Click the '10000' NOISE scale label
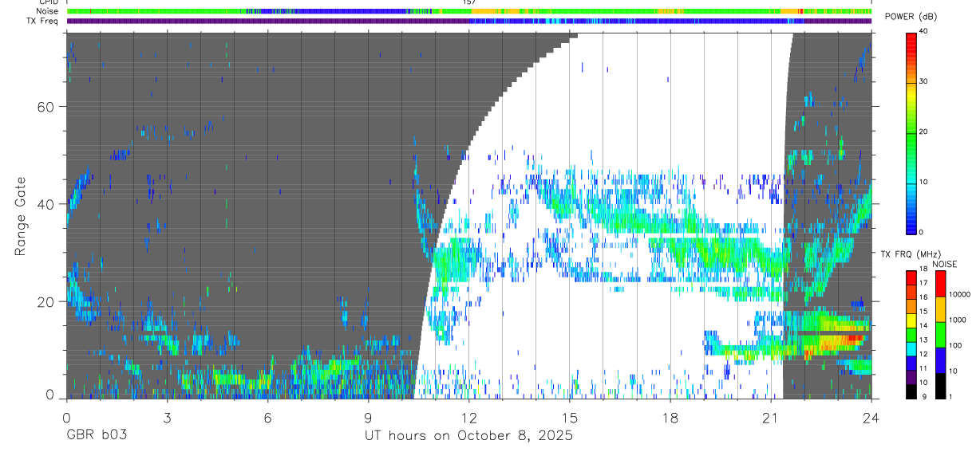 [961, 295]
